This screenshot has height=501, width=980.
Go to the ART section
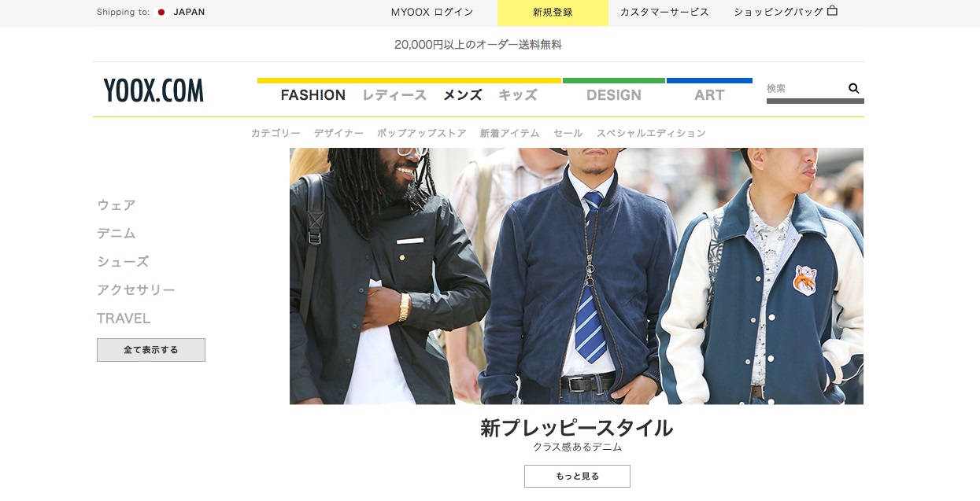pyautogui.click(x=708, y=95)
